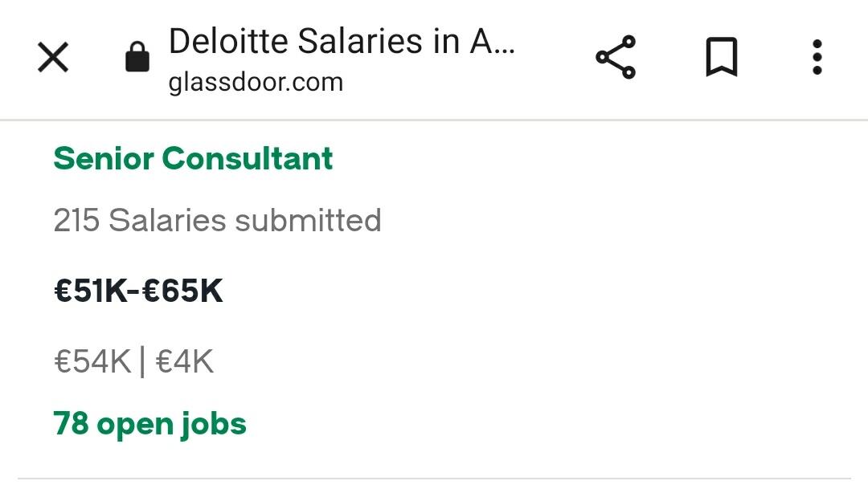Tap the glassdoor.com URL text
This screenshot has width=868, height=489.
point(256,82)
